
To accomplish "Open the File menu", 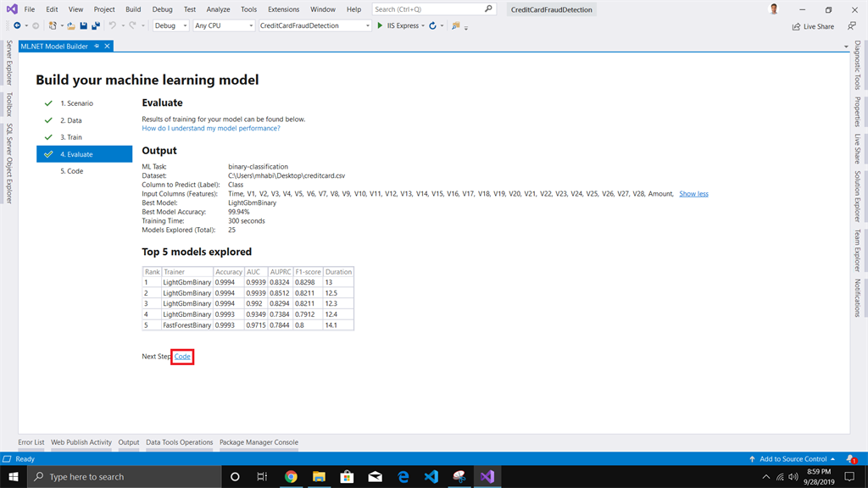I will (30, 9).
